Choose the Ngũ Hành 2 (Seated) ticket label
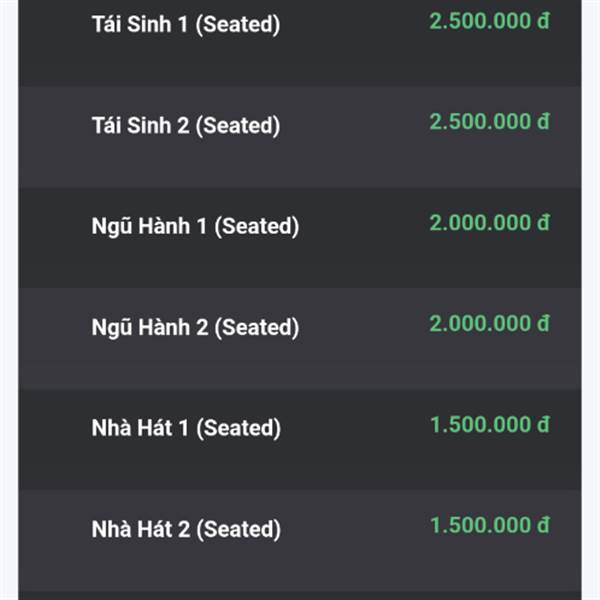 coord(195,328)
